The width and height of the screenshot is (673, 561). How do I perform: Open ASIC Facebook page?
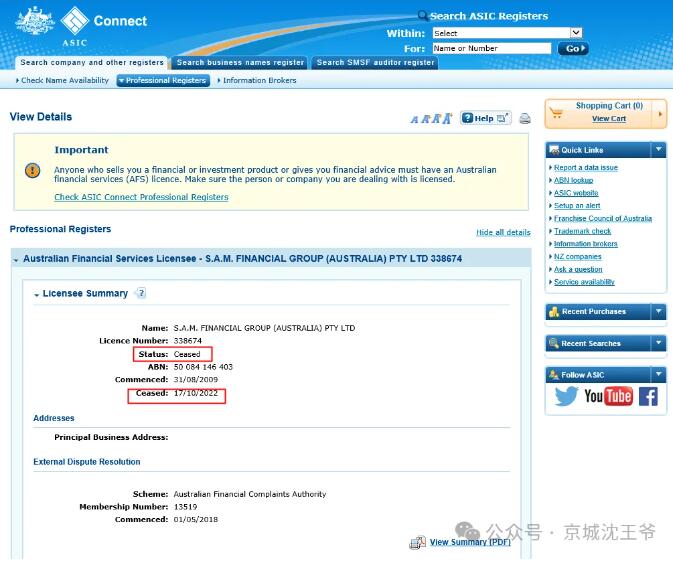tap(648, 396)
